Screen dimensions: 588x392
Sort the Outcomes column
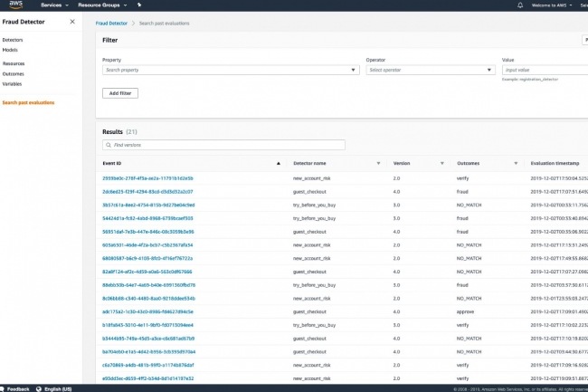point(516,164)
